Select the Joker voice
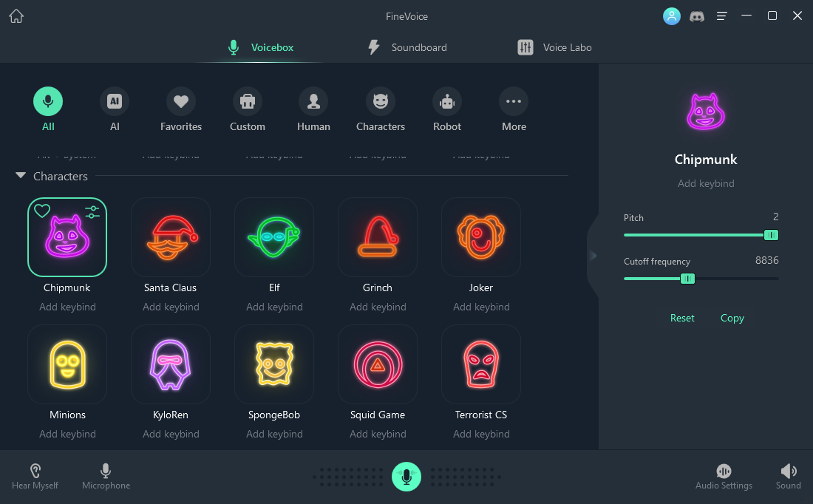 (x=481, y=237)
